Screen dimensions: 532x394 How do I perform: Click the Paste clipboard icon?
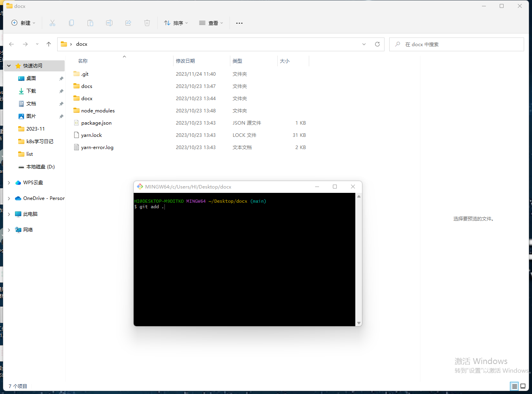pos(90,23)
